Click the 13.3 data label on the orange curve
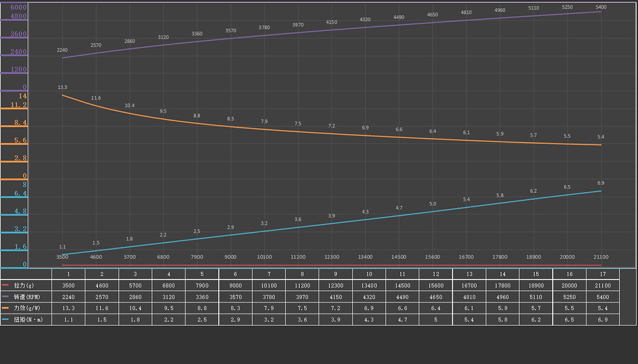 point(62,88)
